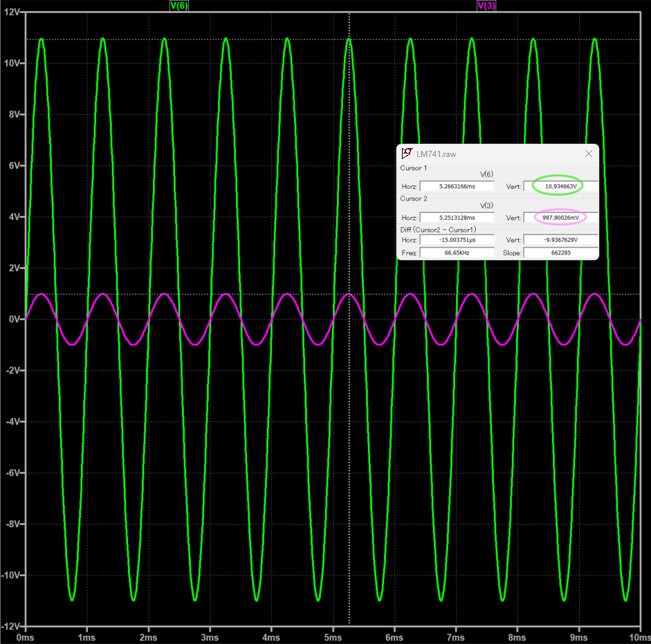The image size is (651, 644).
Task: Click the -2V y-axis label
Action: pos(12,370)
